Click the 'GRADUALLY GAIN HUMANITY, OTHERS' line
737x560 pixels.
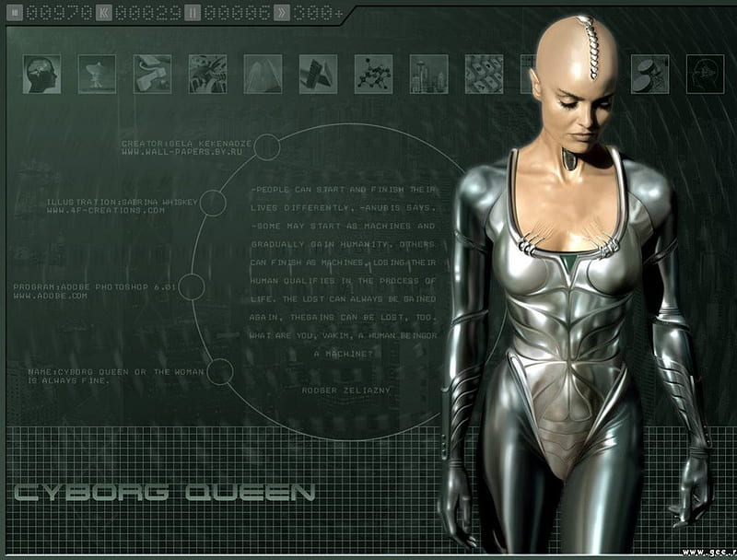pos(343,244)
